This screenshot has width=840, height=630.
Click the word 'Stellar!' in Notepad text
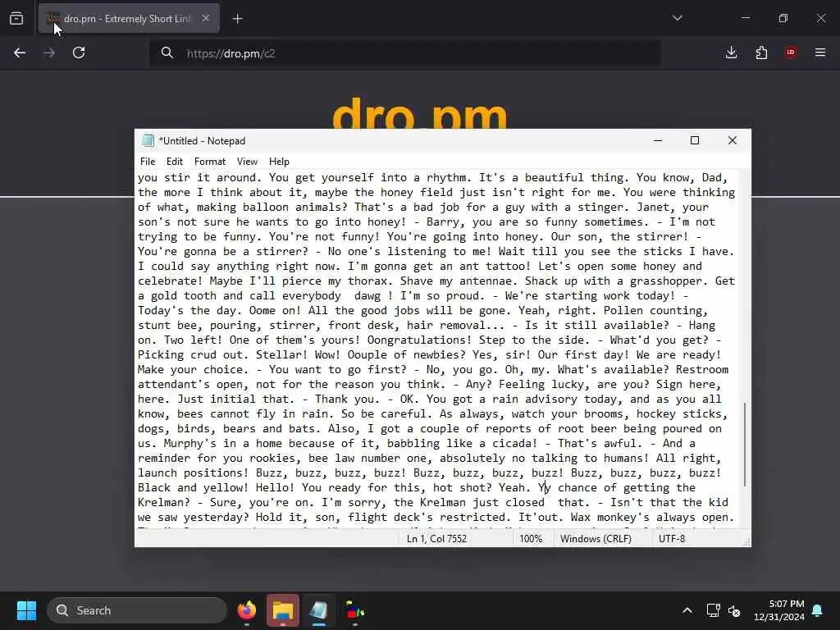(x=282, y=354)
